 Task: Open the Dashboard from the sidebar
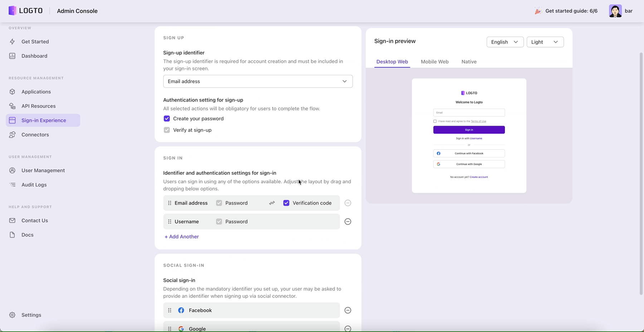[34, 56]
